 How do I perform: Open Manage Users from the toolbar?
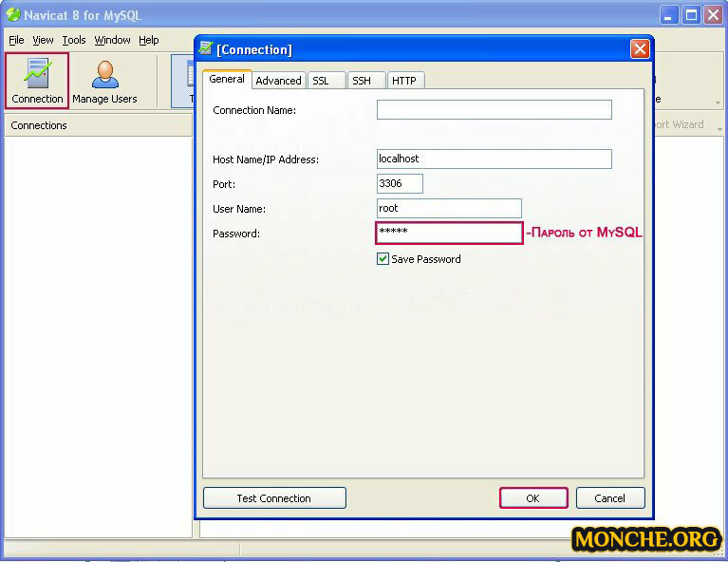104,81
